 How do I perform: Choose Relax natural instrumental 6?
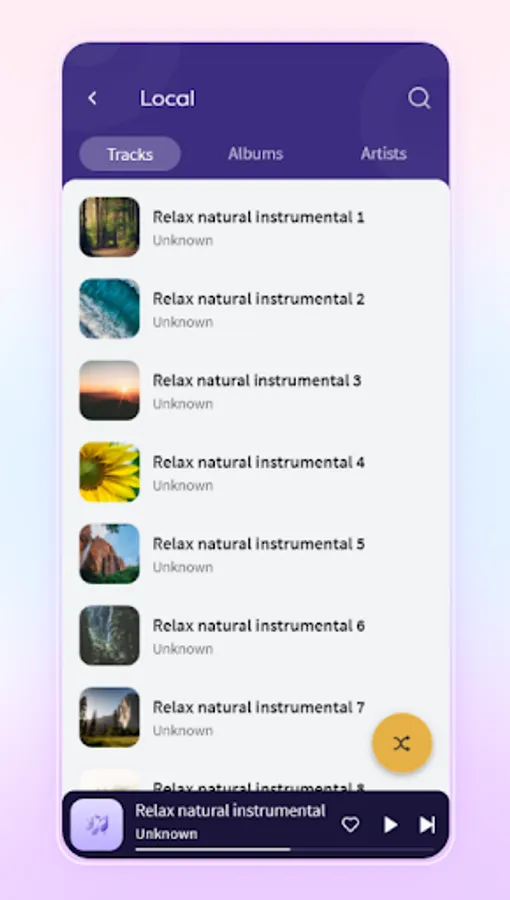pos(256,635)
